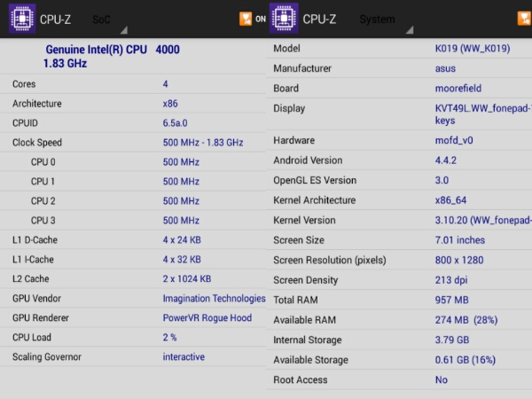Select Screen Size value 7.01 inches
The width and height of the screenshot is (532, 399).
tap(460, 240)
